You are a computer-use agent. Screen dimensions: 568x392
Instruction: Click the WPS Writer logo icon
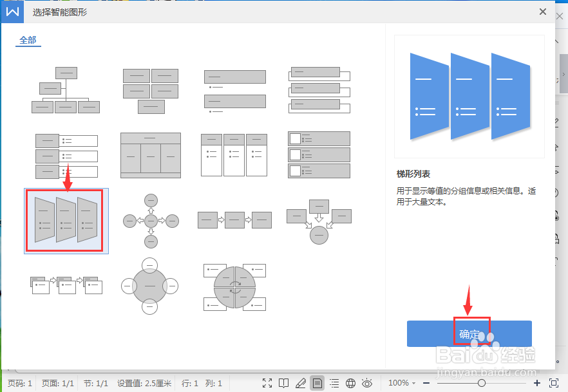(x=12, y=12)
